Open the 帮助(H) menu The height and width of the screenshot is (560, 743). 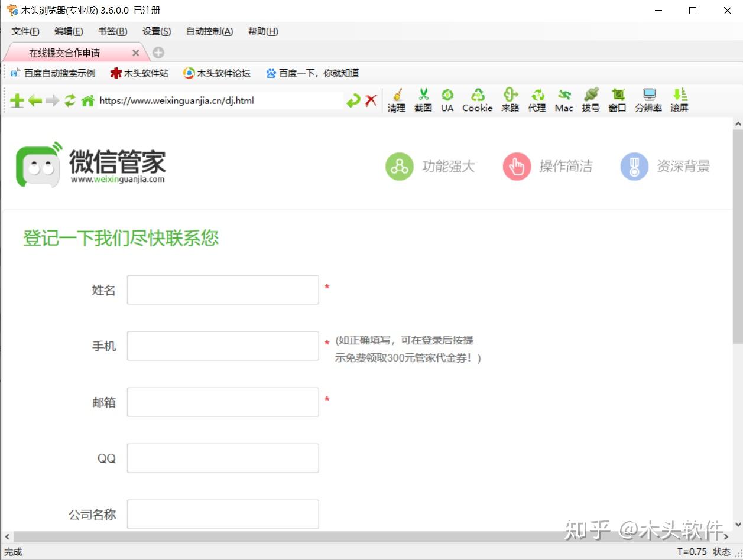click(x=263, y=31)
